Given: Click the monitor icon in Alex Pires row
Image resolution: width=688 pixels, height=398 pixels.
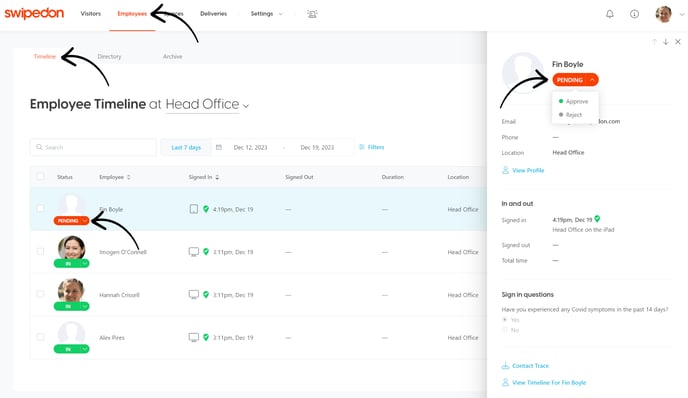Looking at the screenshot, I should 194,337.
